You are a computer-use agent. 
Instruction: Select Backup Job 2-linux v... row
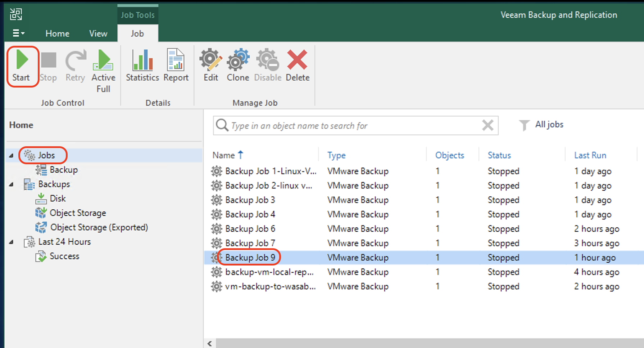pyautogui.click(x=424, y=186)
